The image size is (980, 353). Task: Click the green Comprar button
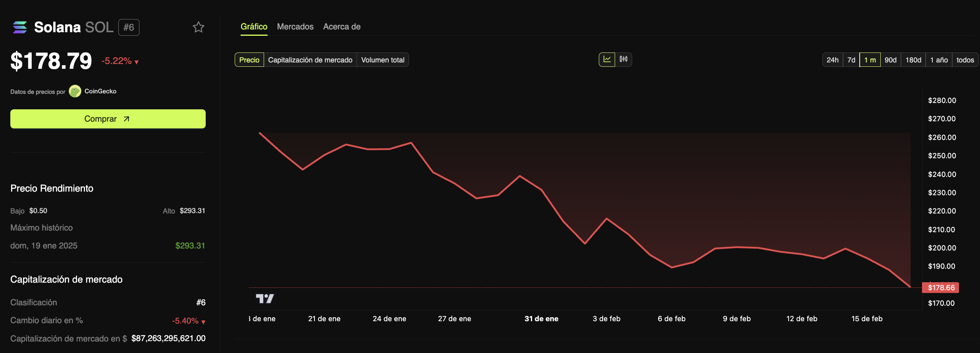(x=108, y=119)
